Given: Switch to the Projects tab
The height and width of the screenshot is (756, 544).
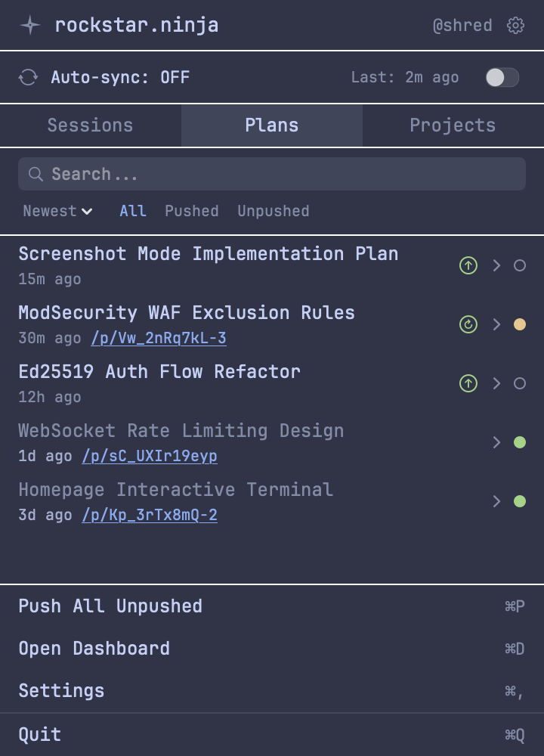Looking at the screenshot, I should pos(453,125).
